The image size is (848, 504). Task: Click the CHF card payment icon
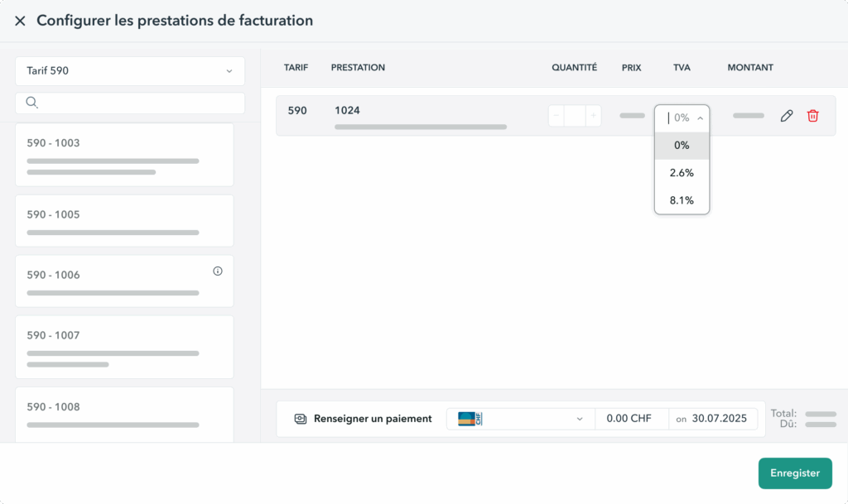click(x=470, y=419)
